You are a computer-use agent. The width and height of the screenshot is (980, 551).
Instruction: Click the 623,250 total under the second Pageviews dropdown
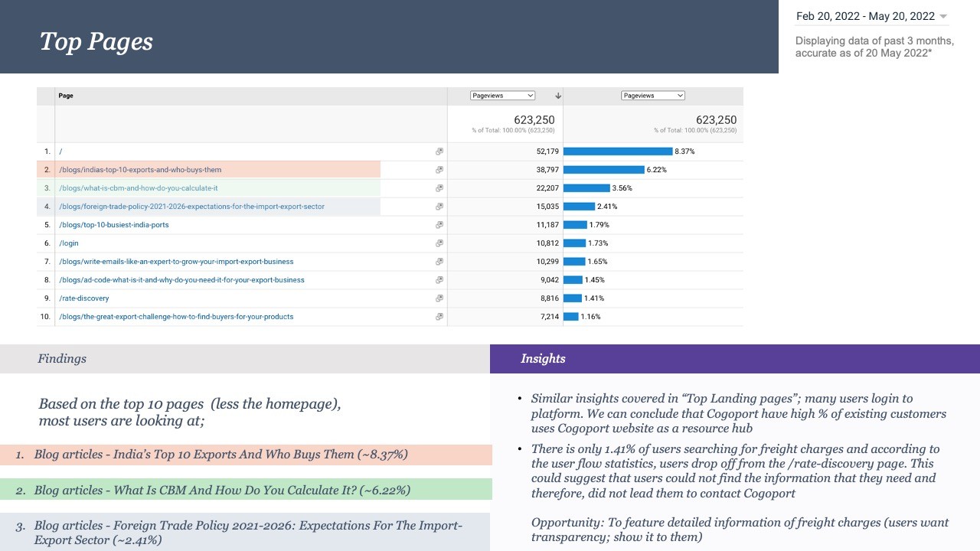pyautogui.click(x=716, y=120)
